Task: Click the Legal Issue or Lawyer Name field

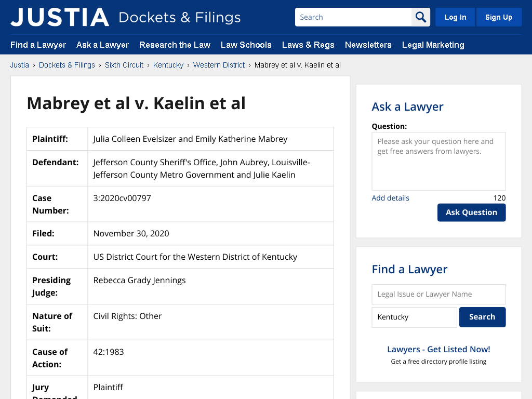Action: pos(438,294)
